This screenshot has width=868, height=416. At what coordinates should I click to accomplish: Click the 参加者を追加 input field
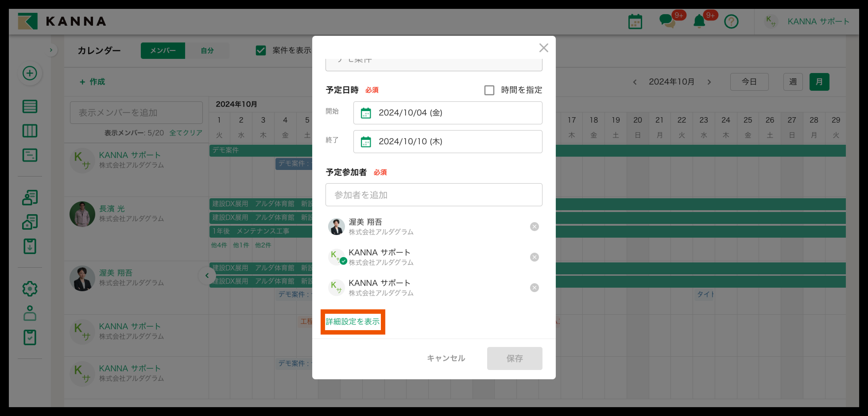[x=434, y=195]
